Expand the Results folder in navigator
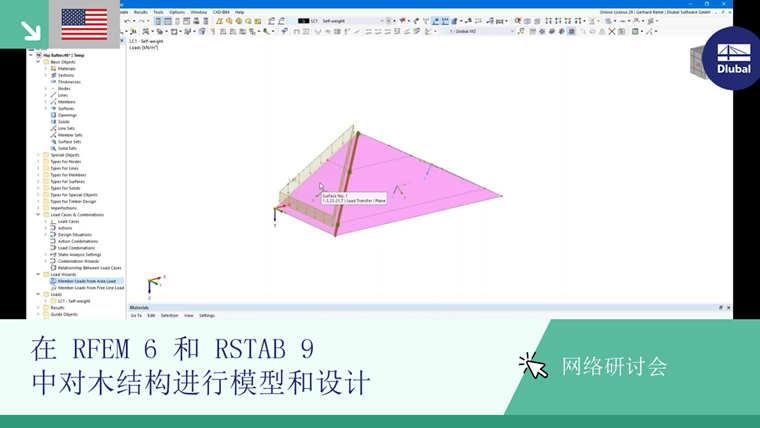 pos(38,308)
